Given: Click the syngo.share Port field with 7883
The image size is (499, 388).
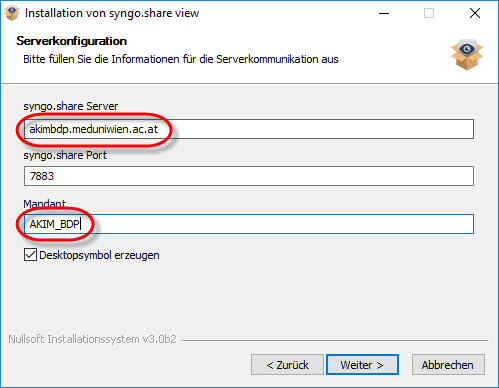Looking at the screenshot, I should pos(249,176).
